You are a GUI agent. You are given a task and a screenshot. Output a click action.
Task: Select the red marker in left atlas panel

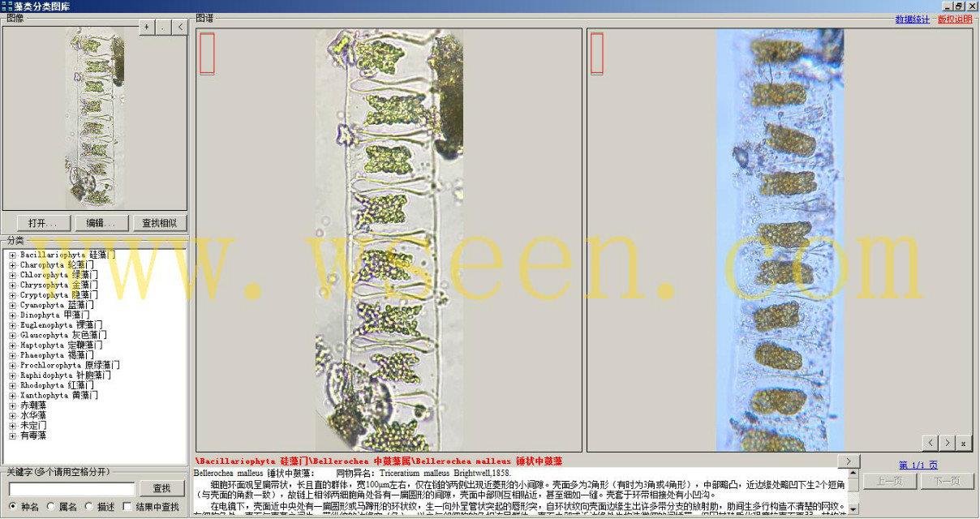pos(207,54)
